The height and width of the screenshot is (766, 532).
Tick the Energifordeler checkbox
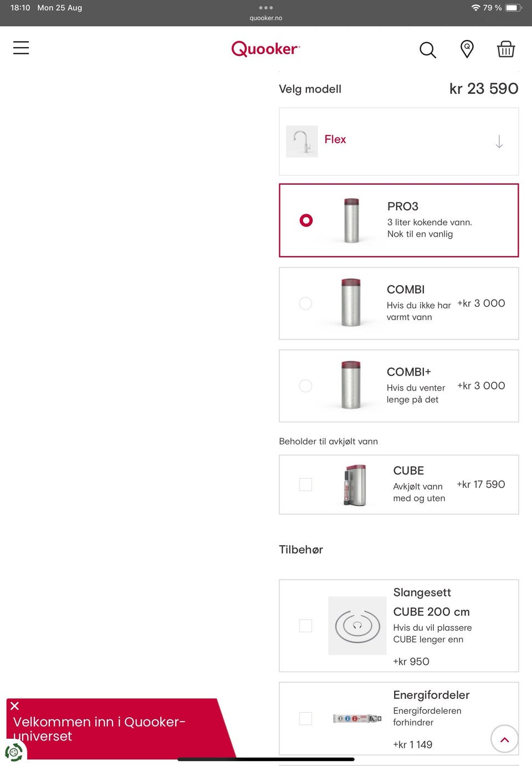(x=305, y=718)
